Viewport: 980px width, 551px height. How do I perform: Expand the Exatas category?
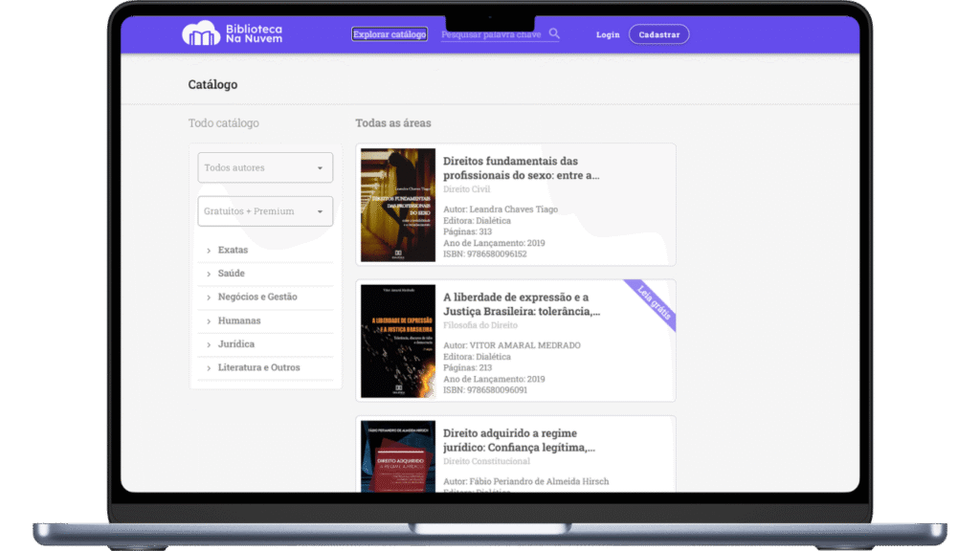pyautogui.click(x=265, y=250)
